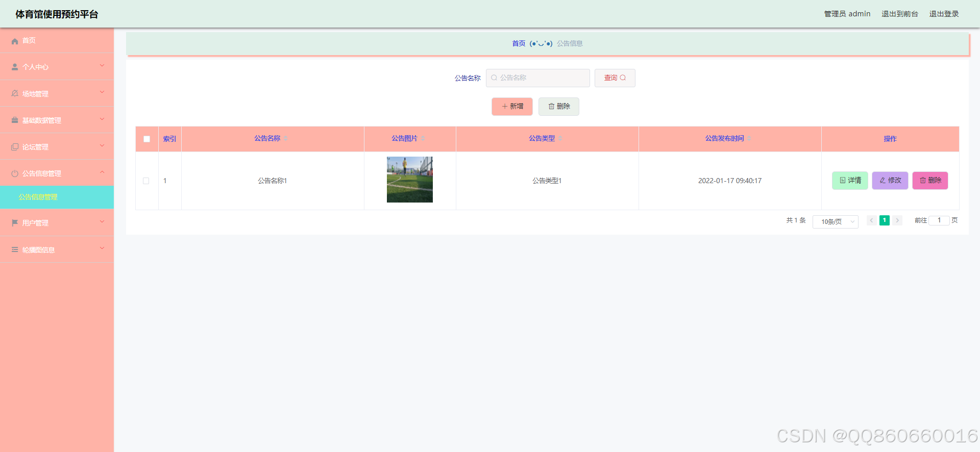Click the 公告名称1 table cell
Screen dimensions: 980x452
point(273,181)
